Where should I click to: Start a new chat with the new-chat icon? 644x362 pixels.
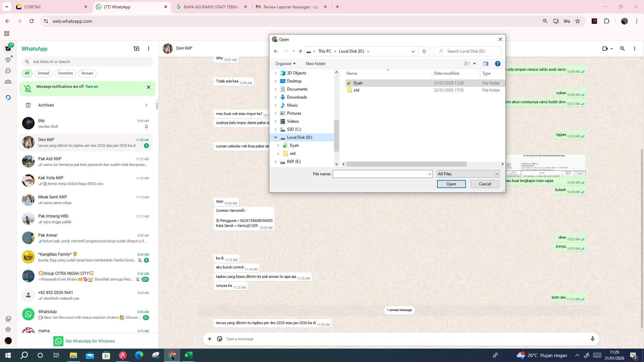(137, 49)
